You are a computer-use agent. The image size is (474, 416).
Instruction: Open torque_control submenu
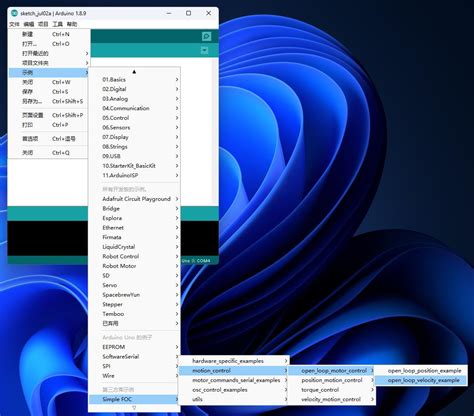pyautogui.click(x=332, y=390)
